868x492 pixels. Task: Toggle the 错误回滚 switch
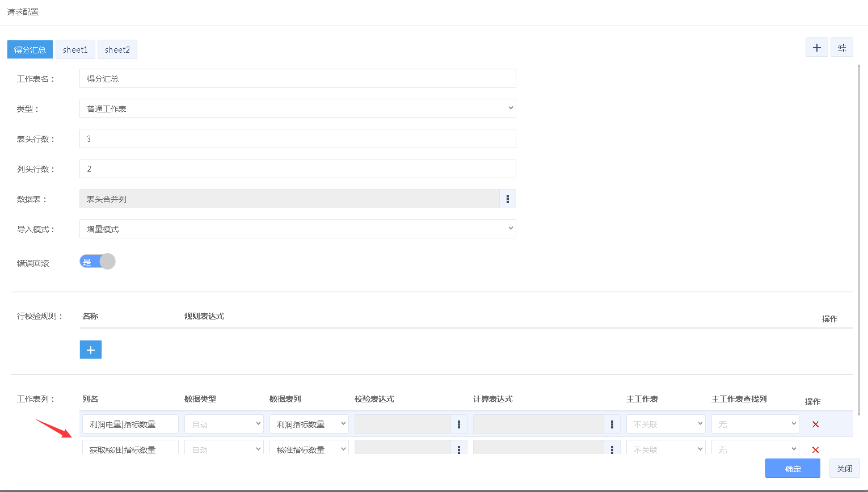pos(98,262)
